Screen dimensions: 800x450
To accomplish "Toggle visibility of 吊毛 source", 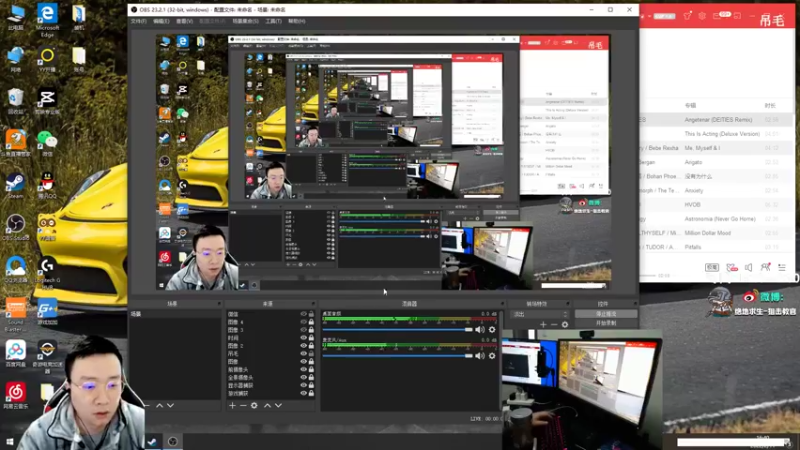I will 304,354.
